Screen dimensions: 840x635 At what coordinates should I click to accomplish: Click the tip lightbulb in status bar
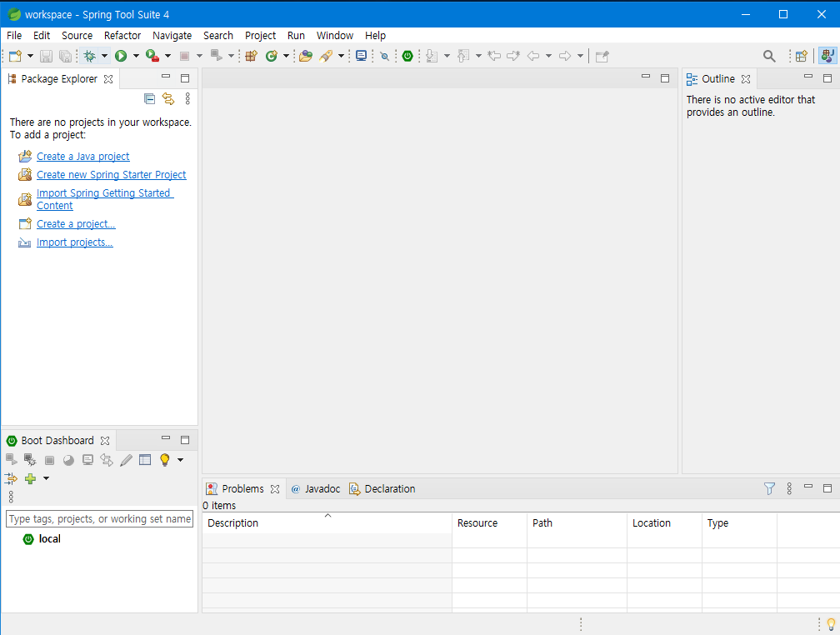point(832,623)
